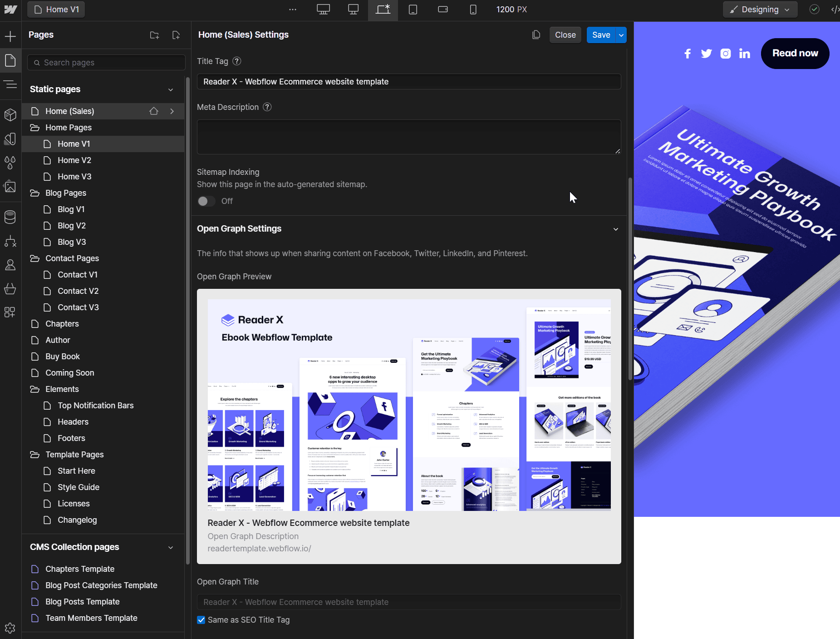Open the Add elements panel
This screenshot has width=840, height=639.
click(x=10, y=36)
